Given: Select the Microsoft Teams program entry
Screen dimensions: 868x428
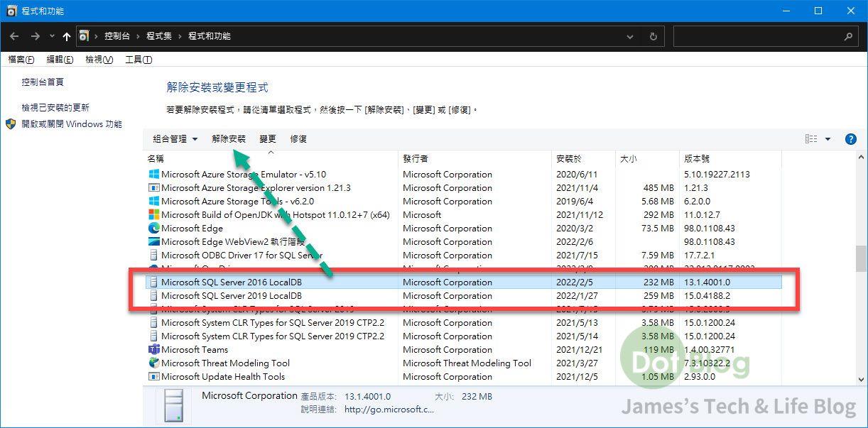Looking at the screenshot, I should [194, 350].
